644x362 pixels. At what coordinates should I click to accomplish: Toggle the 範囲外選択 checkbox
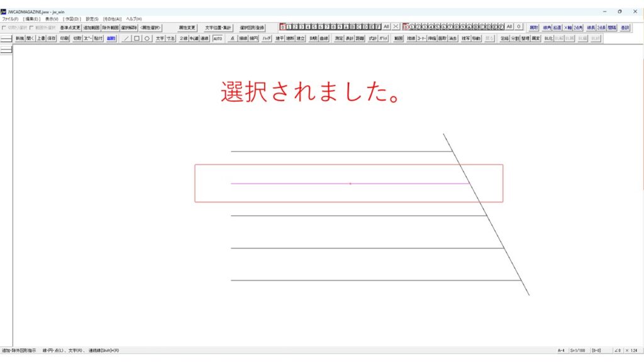click(x=31, y=28)
